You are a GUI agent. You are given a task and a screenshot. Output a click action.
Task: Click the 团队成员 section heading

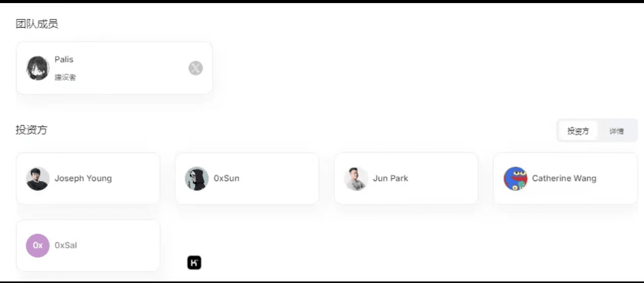pyautogui.click(x=37, y=24)
